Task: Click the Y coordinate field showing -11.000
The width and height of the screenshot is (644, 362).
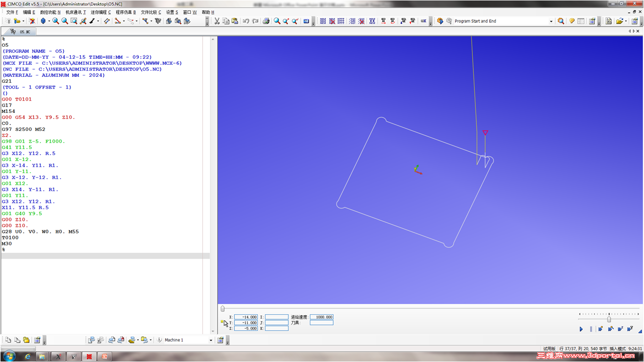Action: 246,323
